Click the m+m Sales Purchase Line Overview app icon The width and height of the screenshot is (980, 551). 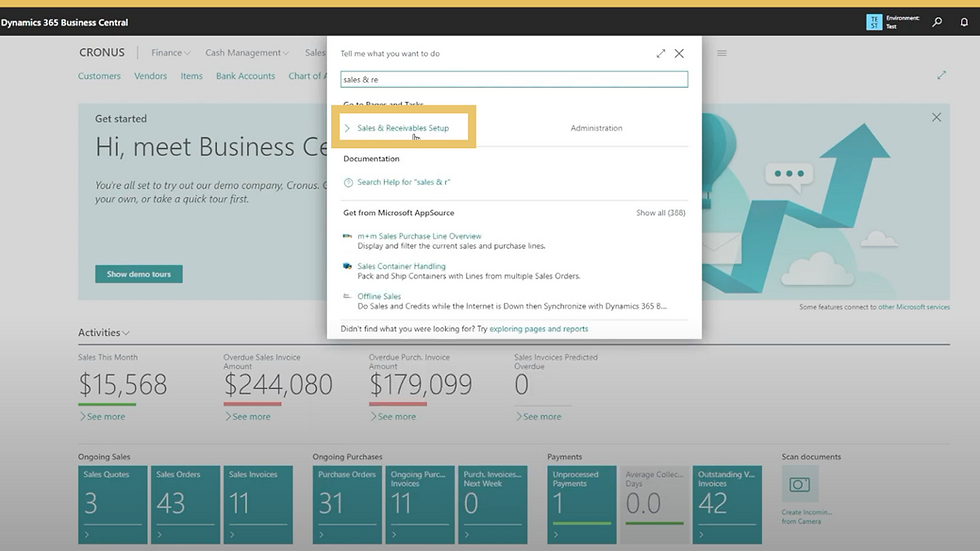(x=348, y=236)
